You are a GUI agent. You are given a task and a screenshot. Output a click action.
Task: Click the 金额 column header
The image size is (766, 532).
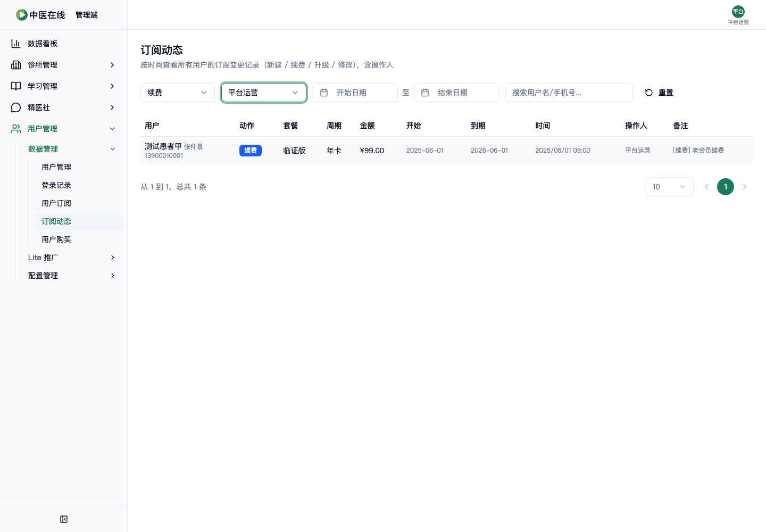368,126
